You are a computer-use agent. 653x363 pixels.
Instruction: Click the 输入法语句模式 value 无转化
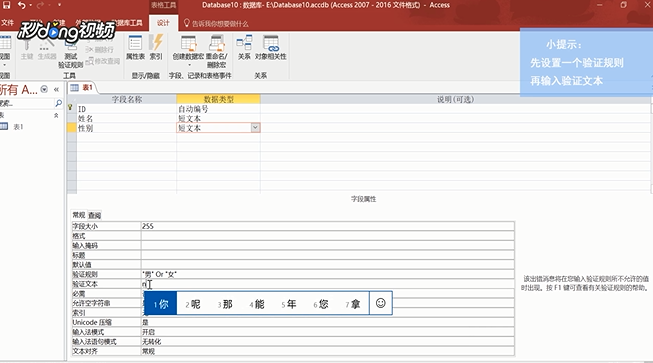click(327, 341)
